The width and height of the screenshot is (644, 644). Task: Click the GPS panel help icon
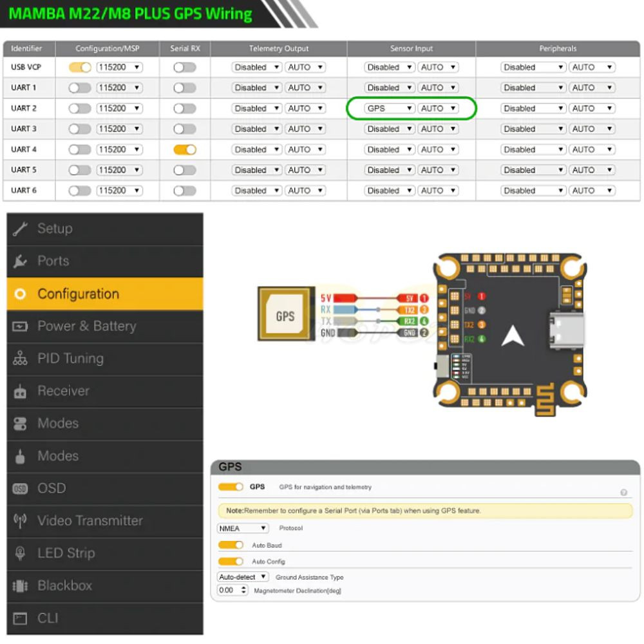(x=623, y=492)
